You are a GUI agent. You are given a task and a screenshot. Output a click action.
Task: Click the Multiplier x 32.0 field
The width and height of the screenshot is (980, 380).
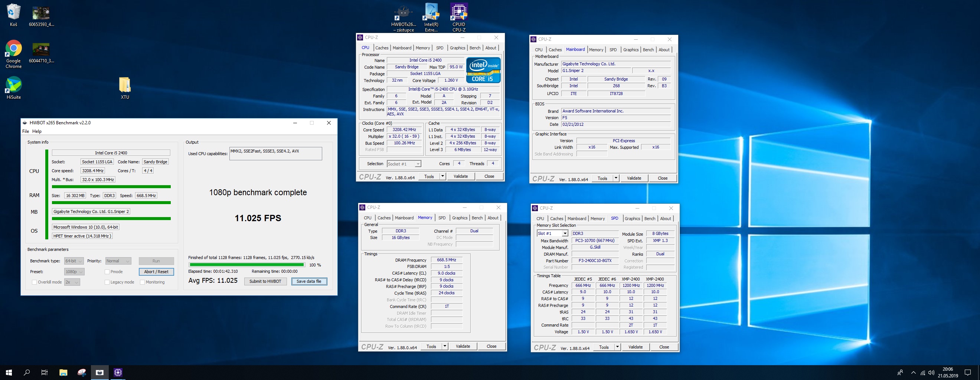click(x=404, y=136)
